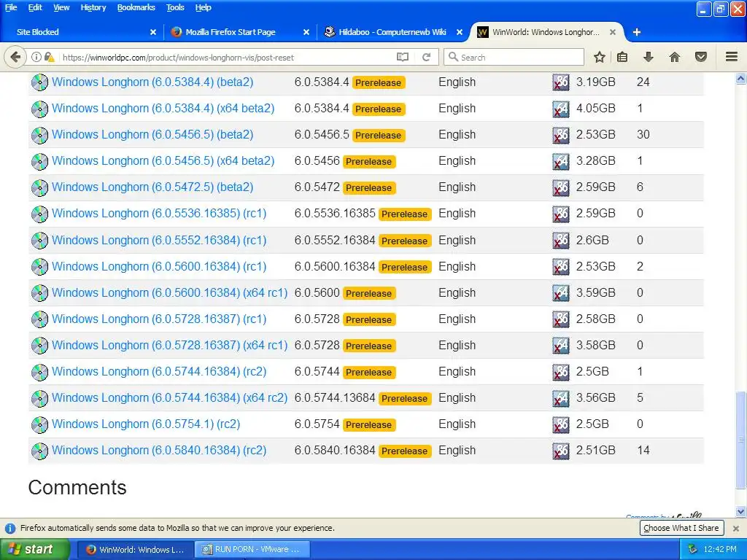
Task: Bookmark this page with the star icon
Action: click(x=600, y=57)
